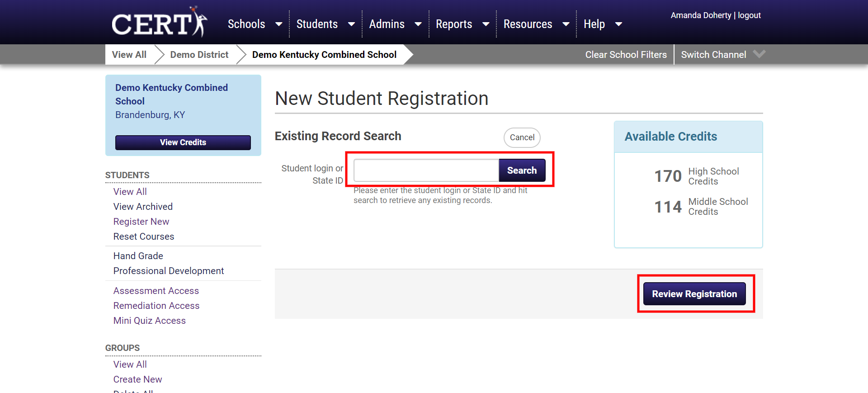
Task: Click the Switch Channel chevron icon
Action: pos(759,54)
